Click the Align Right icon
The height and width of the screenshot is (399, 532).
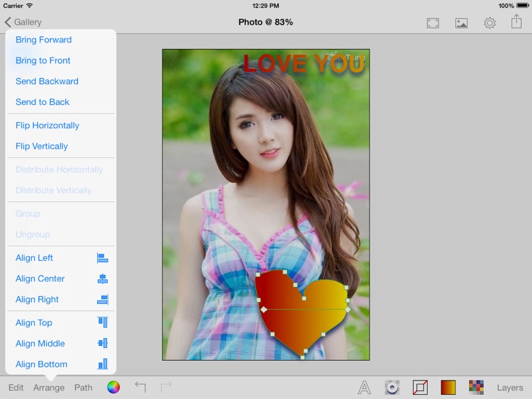(102, 299)
